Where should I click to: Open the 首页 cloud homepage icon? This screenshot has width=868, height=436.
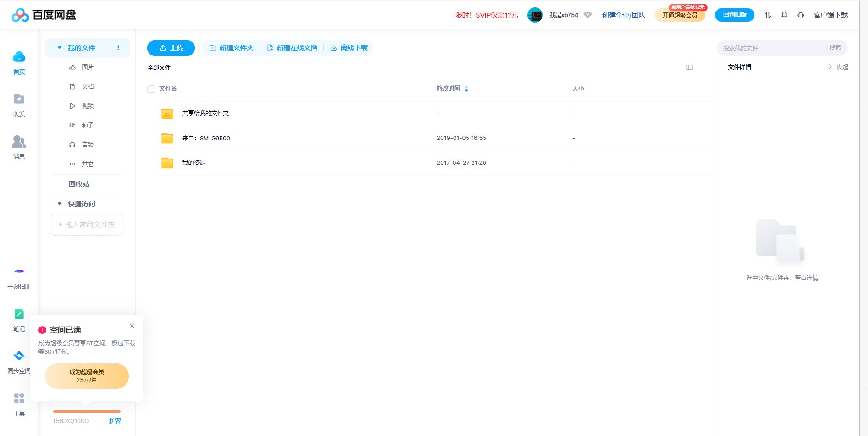point(19,57)
